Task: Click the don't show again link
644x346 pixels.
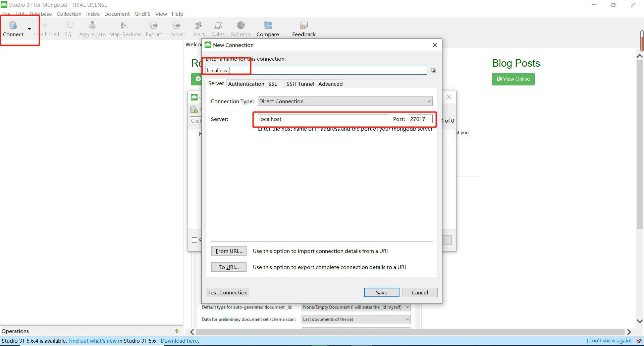Action: tap(609, 341)
